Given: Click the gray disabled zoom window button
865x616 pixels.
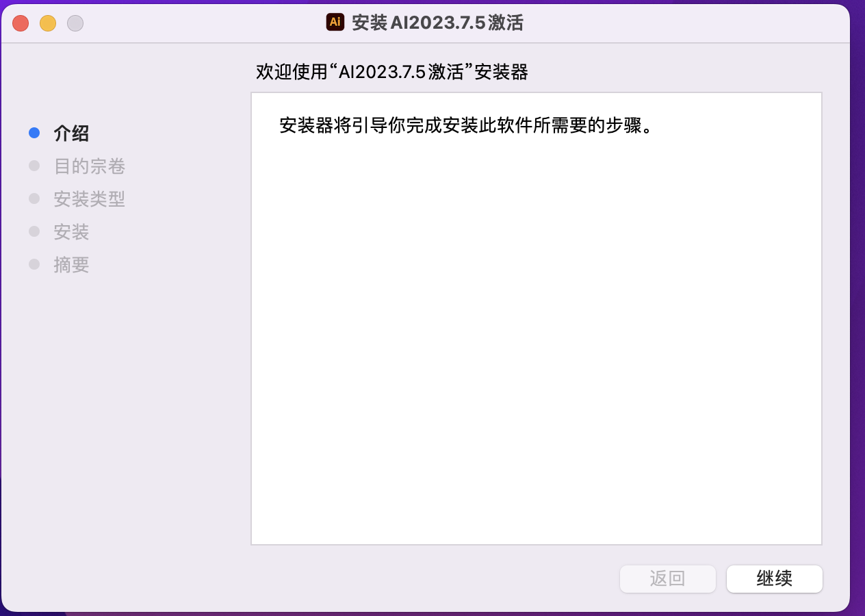Looking at the screenshot, I should point(75,23).
